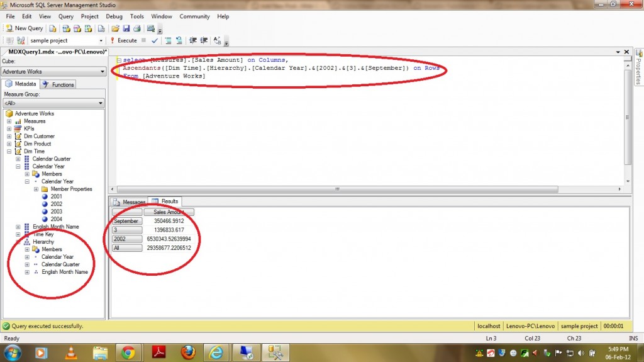The image size is (644, 362).
Task: Open the Query menu
Action: pos(65,16)
